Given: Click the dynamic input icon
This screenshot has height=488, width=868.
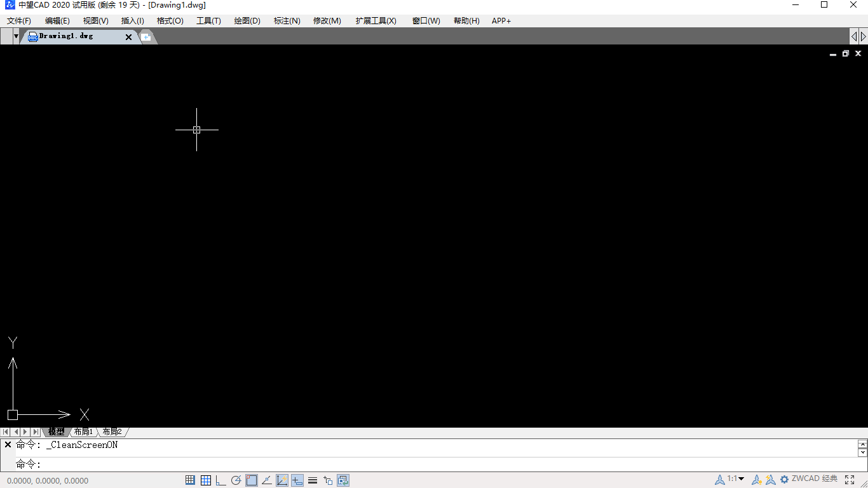Looking at the screenshot, I should (297, 480).
